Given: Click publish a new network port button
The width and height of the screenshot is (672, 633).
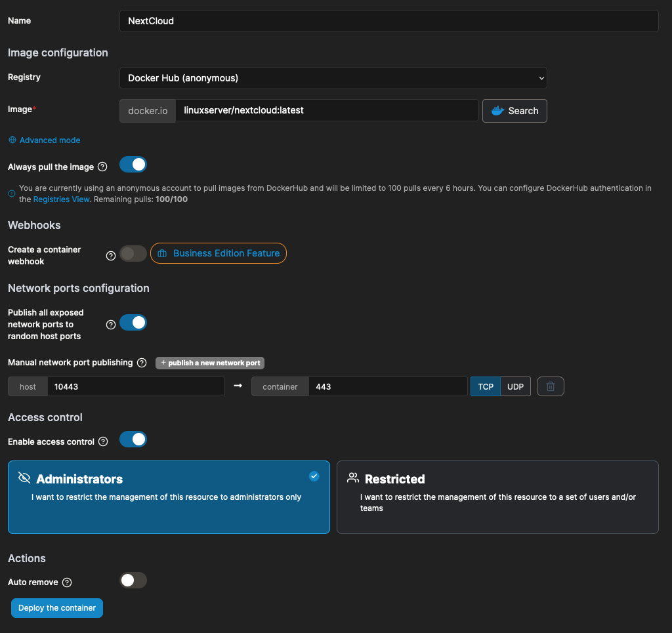Looking at the screenshot, I should 210,363.
